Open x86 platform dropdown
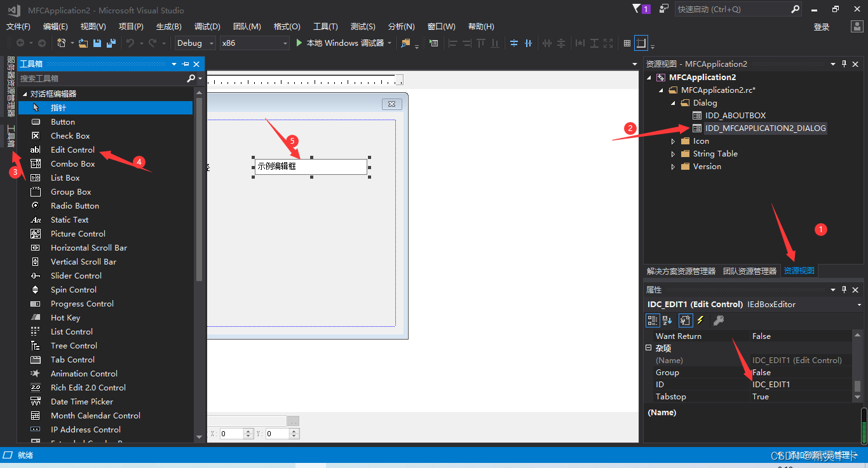 point(254,43)
